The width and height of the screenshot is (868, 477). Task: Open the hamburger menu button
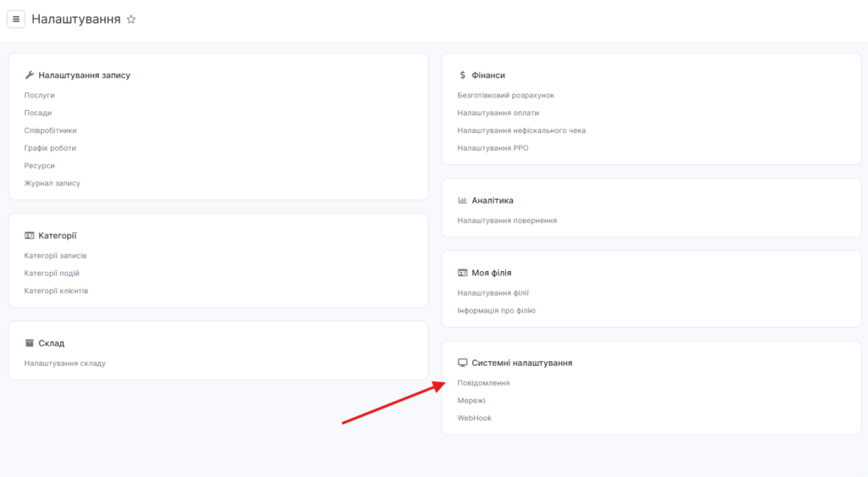pyautogui.click(x=15, y=19)
